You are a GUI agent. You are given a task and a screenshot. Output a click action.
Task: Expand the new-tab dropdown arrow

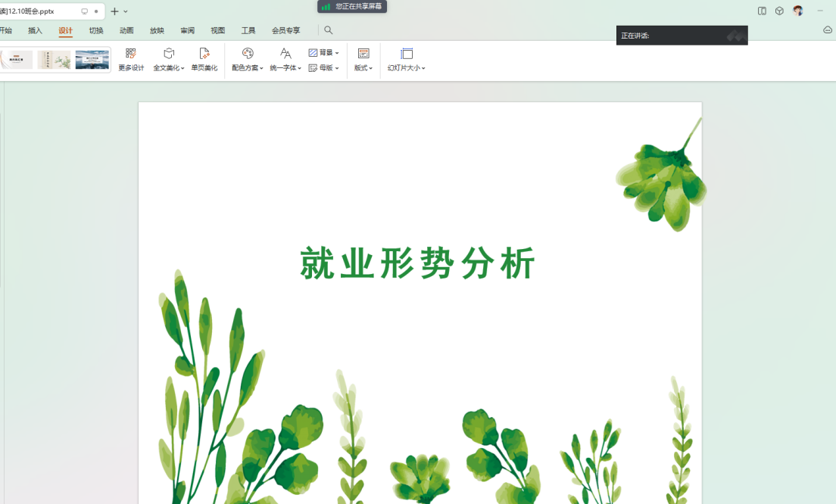coord(126,11)
